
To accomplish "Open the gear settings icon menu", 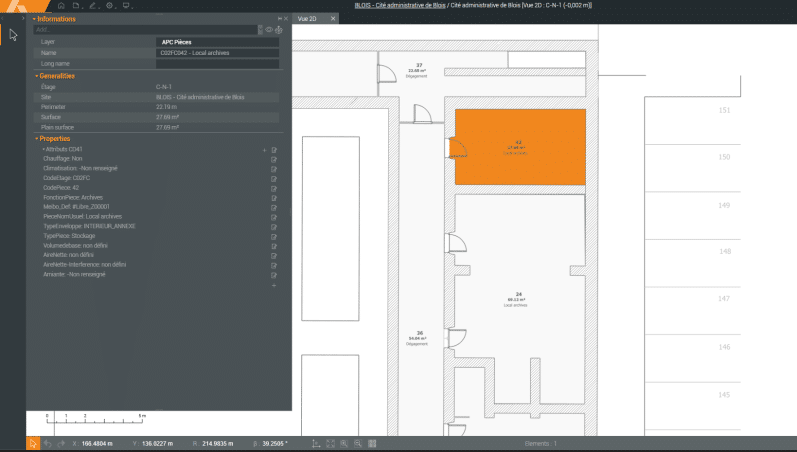I will click(109, 6).
